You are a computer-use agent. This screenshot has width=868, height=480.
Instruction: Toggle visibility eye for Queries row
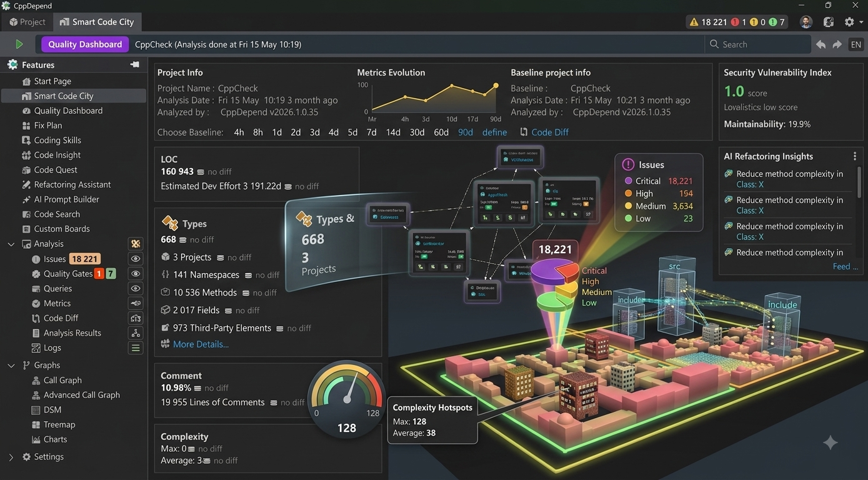pyautogui.click(x=136, y=289)
